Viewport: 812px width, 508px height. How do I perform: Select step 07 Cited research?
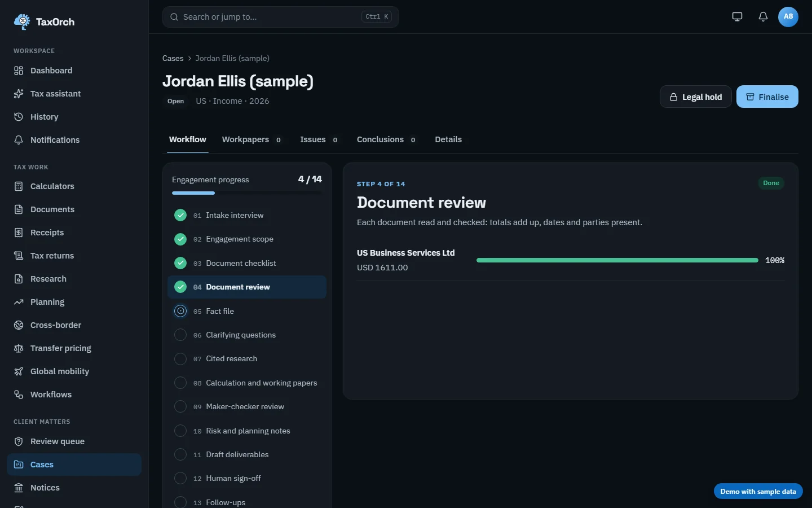coord(247,359)
